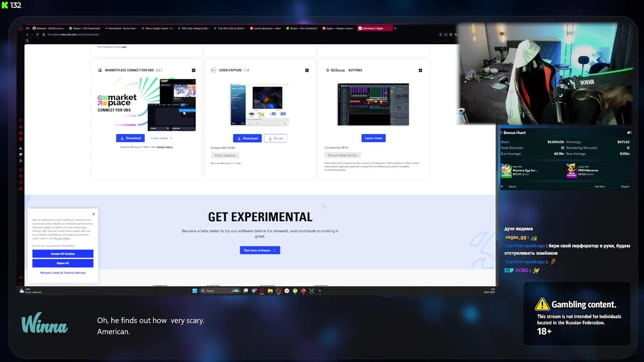Open Version history link for Marketplace Connect
Viewport: 644px width, 362px height.
click(165, 147)
